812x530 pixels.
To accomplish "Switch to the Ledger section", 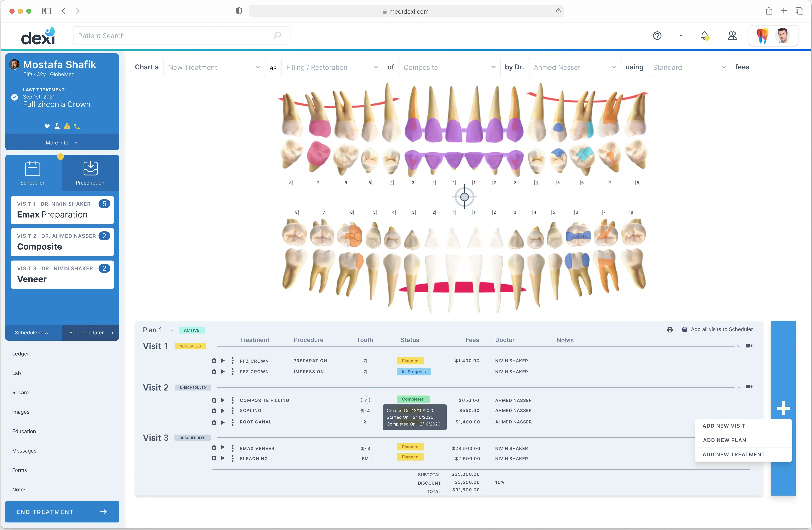I will (x=20, y=354).
